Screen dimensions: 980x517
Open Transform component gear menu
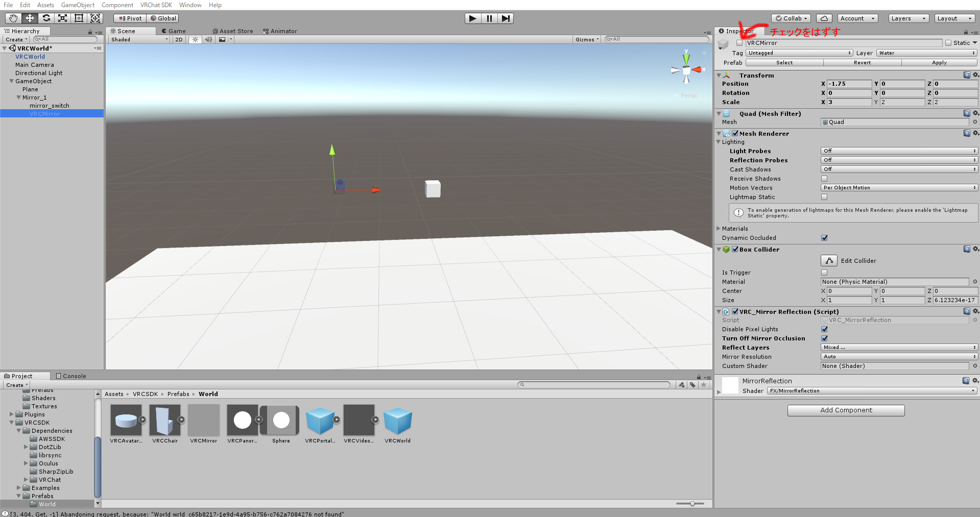point(975,75)
